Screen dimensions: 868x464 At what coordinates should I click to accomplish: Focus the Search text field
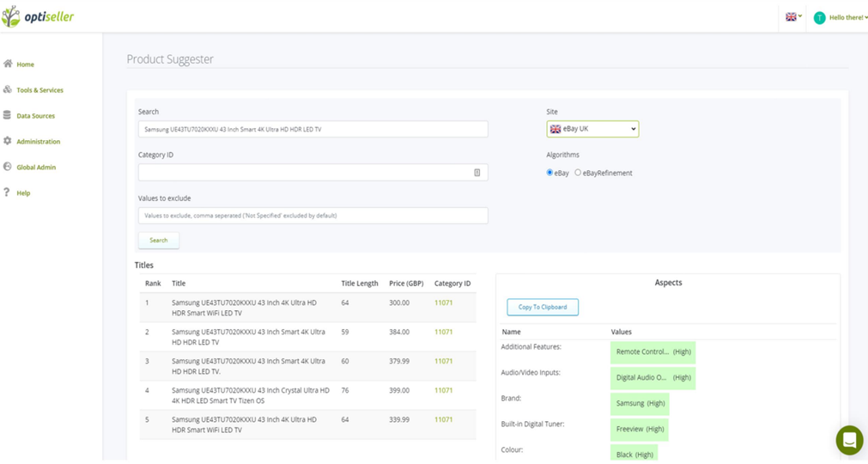pos(313,129)
